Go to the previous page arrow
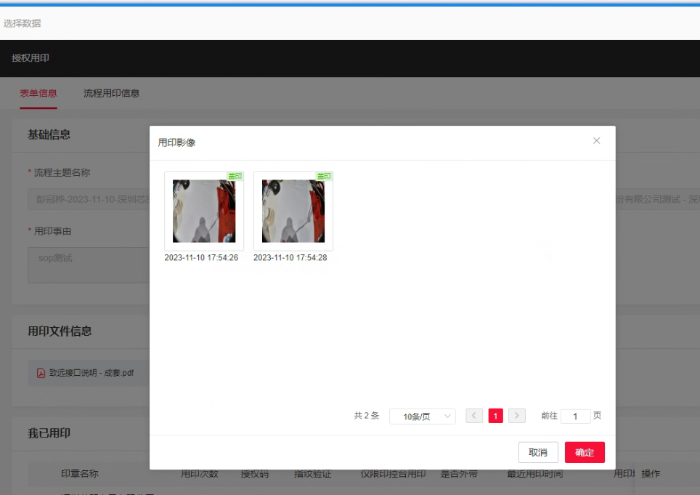This screenshot has height=495, width=700. (x=474, y=416)
